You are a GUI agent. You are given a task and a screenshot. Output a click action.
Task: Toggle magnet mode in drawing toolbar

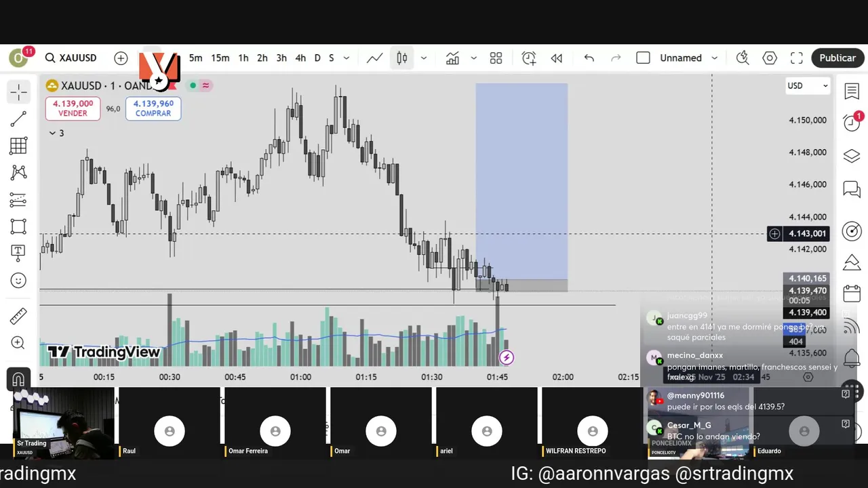[18, 379]
